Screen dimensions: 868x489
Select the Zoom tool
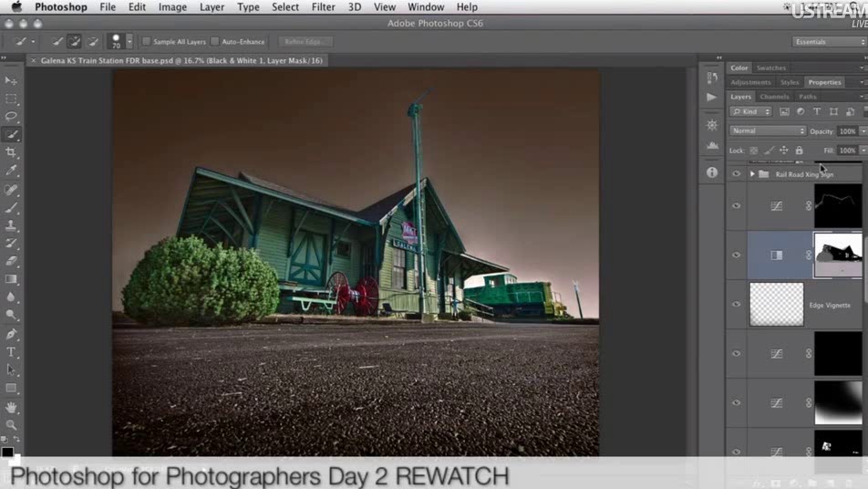point(11,425)
